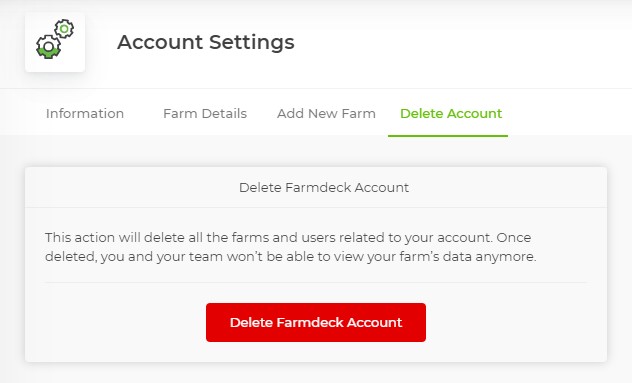Screen dimensions: 632x383
Task: Open the Information tab
Action: click(x=85, y=114)
